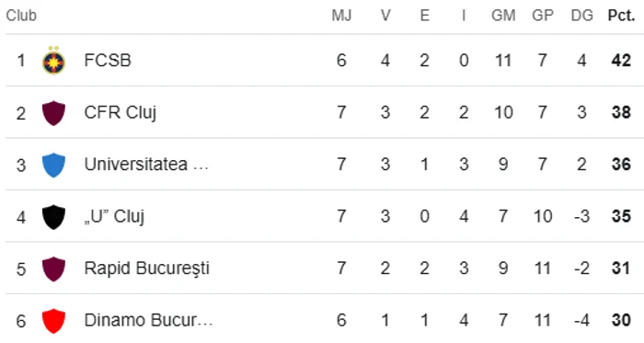The image size is (644, 343).
Task: Click the Rapid București shield icon
Action: point(53,269)
